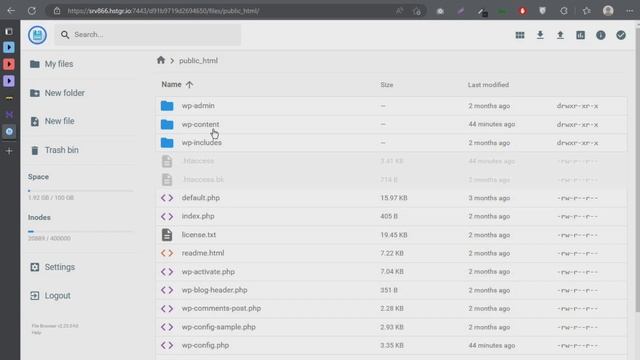
Task: Sort by Last modified column header
Action: [x=488, y=85]
